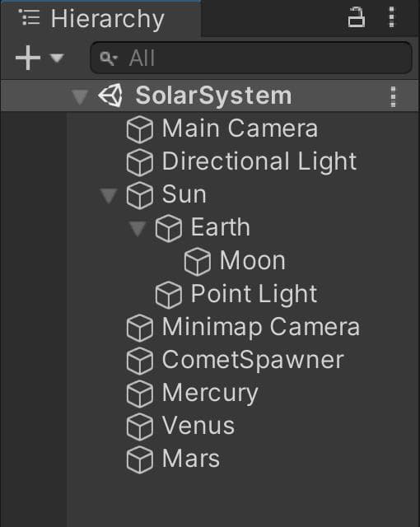Click the Moon cube icon

pyautogui.click(x=198, y=262)
